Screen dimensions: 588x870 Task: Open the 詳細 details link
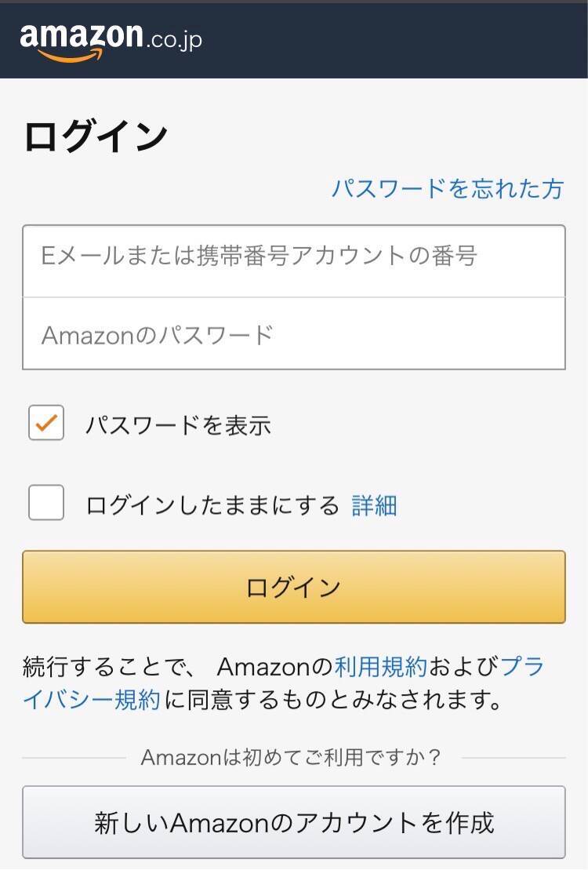point(374,505)
